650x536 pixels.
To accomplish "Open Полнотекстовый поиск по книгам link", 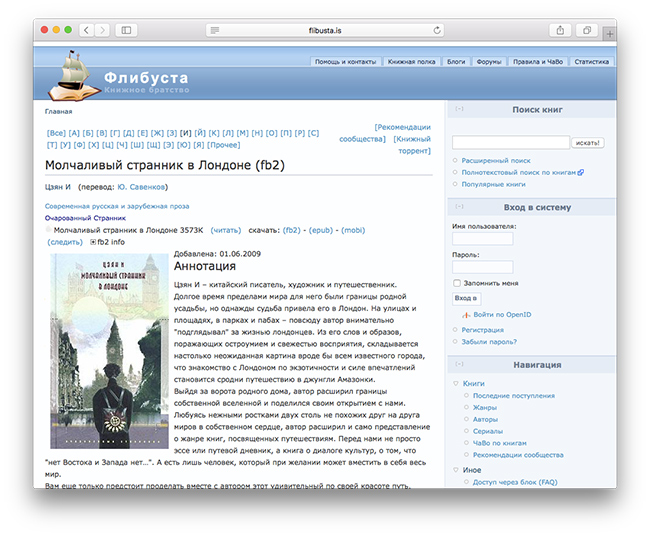I will 519,172.
